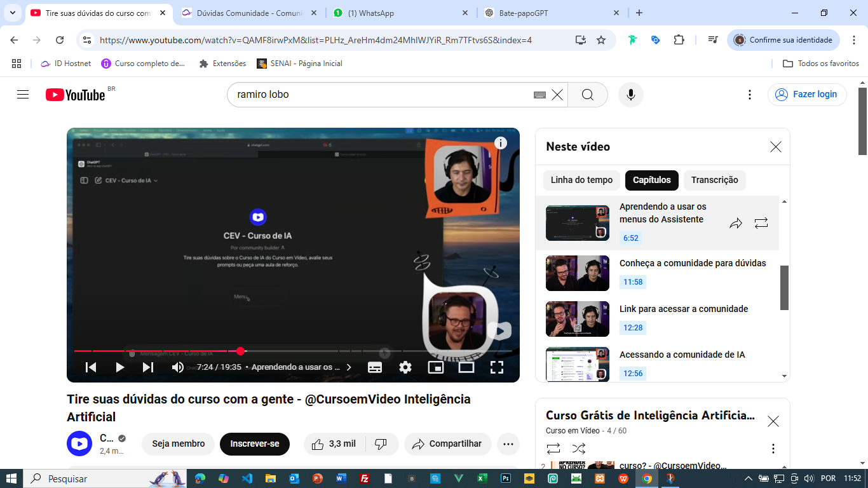Open more actions ellipsis below video

(508, 444)
